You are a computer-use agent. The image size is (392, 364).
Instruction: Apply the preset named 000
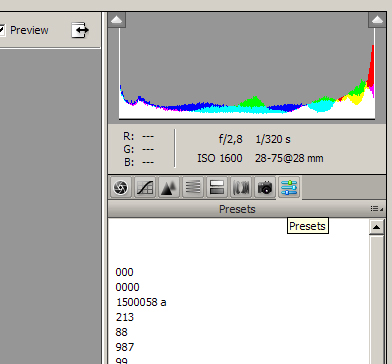click(124, 272)
